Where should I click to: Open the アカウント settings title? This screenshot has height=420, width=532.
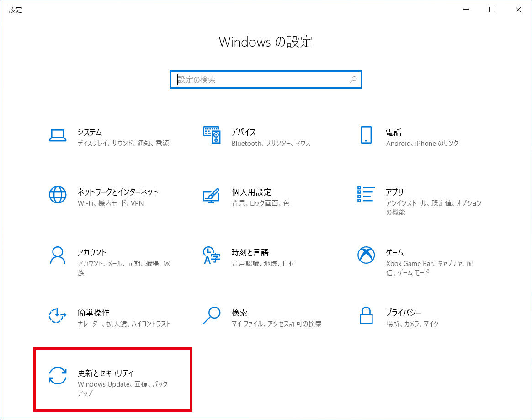pyautogui.click(x=92, y=252)
